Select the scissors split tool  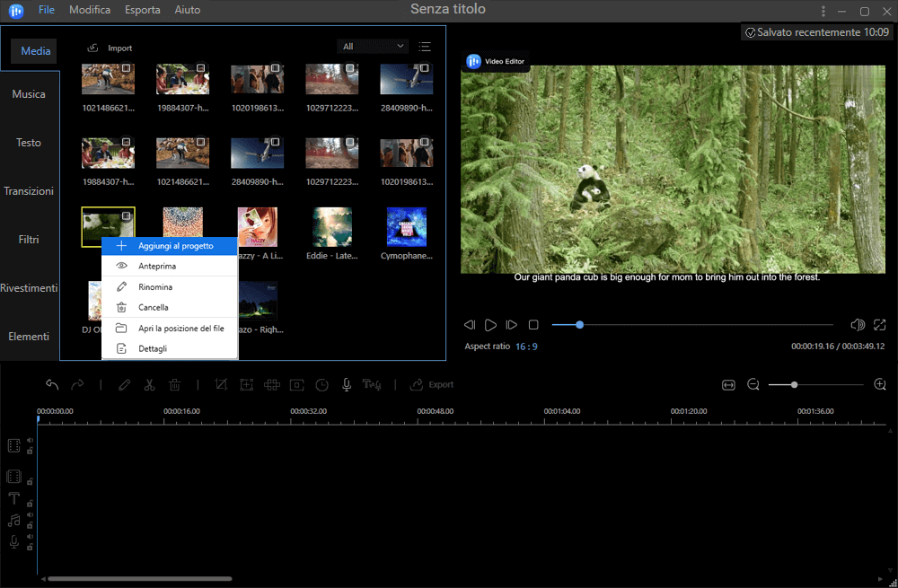(x=150, y=384)
